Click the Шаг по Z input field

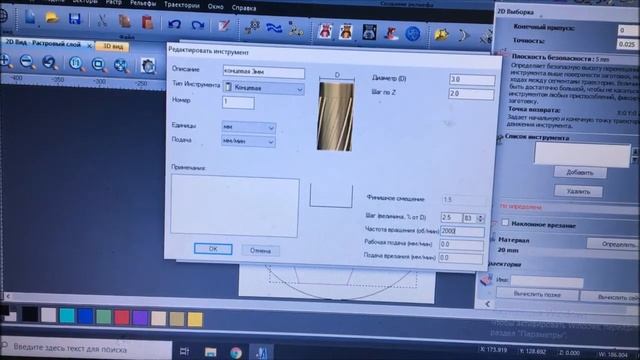[x=471, y=94]
